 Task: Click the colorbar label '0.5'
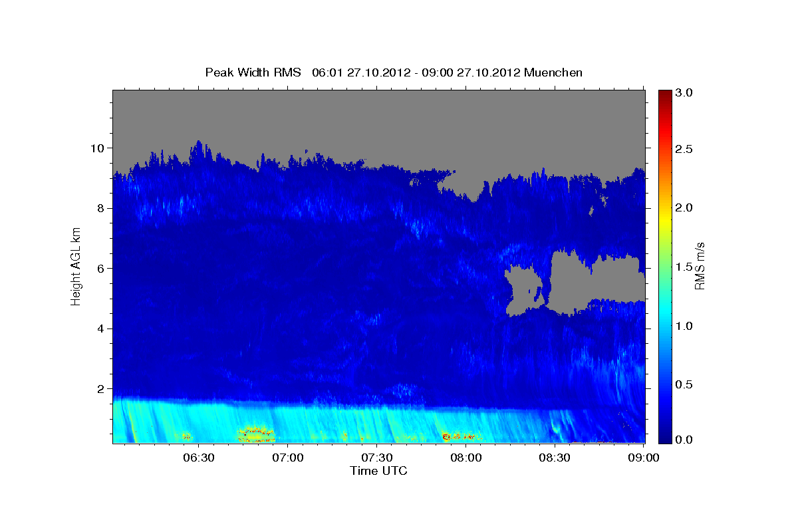685,384
